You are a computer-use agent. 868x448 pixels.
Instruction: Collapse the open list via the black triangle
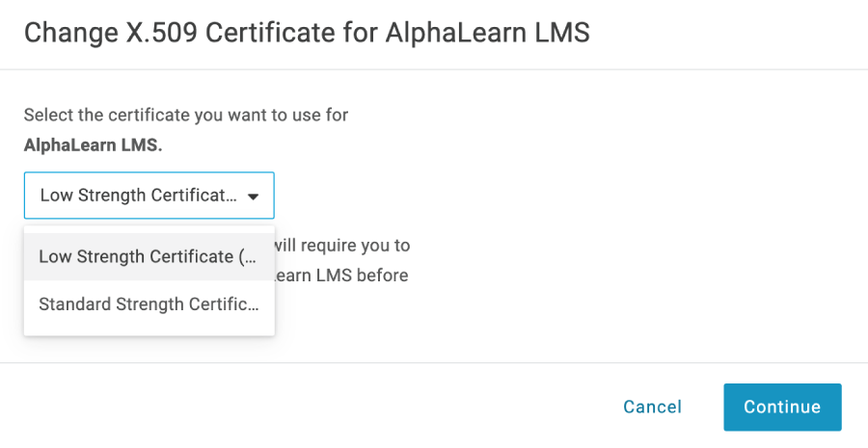tap(253, 197)
